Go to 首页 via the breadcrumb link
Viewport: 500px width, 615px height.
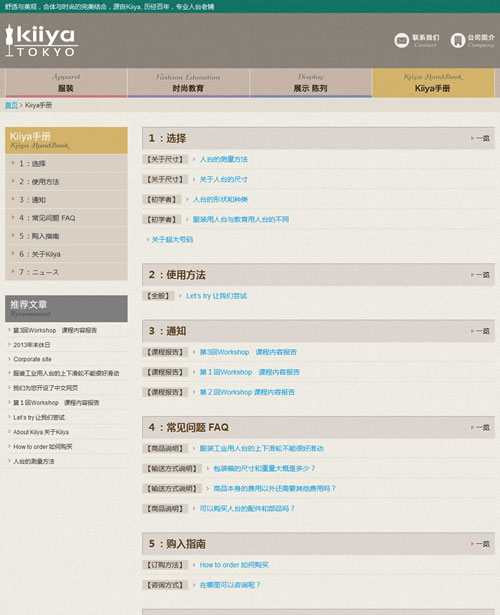11,105
